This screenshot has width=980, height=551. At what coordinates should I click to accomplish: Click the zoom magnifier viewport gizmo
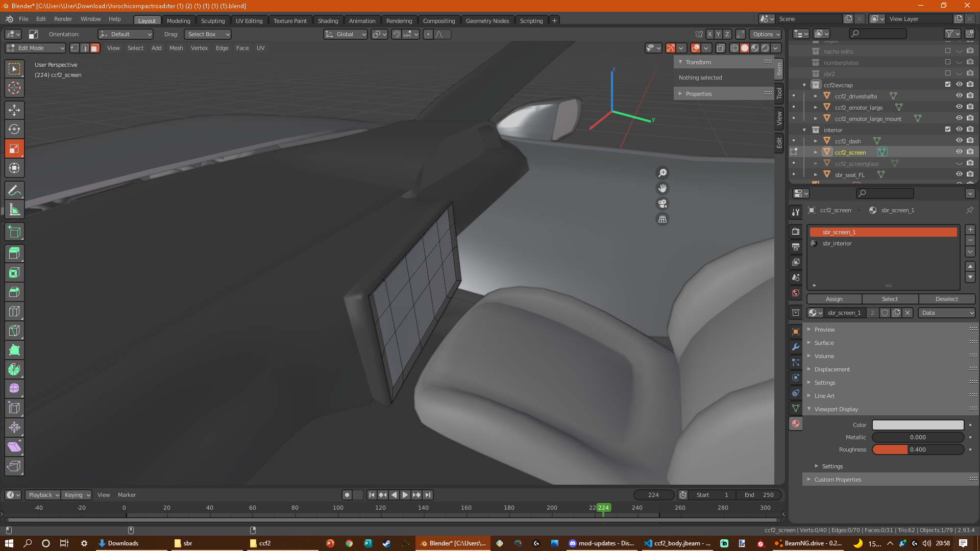click(x=663, y=173)
